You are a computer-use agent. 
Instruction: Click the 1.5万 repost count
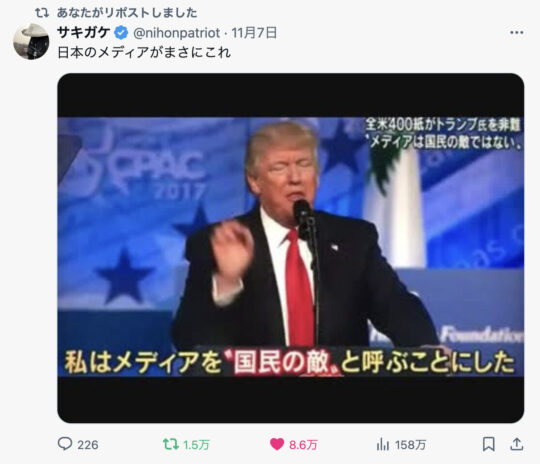pos(196,445)
